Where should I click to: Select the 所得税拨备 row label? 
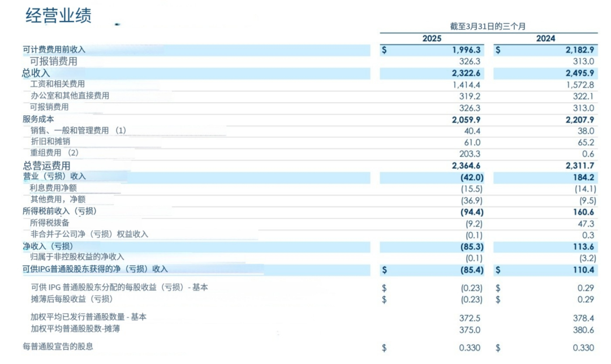tap(49, 223)
